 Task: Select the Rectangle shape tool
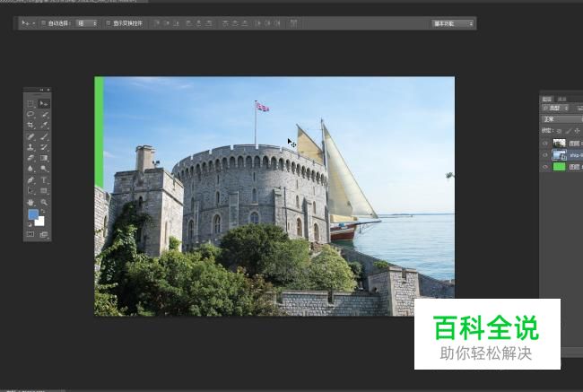[44, 191]
